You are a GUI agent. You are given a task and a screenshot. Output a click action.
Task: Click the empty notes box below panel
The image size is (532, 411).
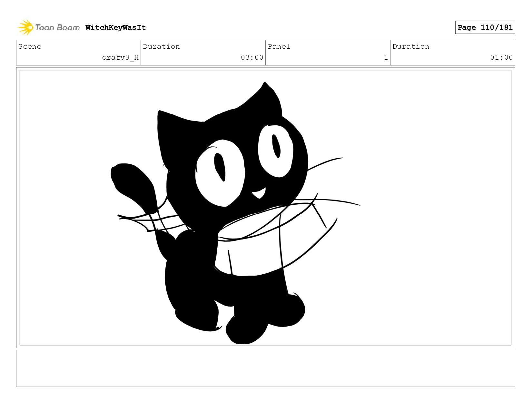tap(265, 368)
